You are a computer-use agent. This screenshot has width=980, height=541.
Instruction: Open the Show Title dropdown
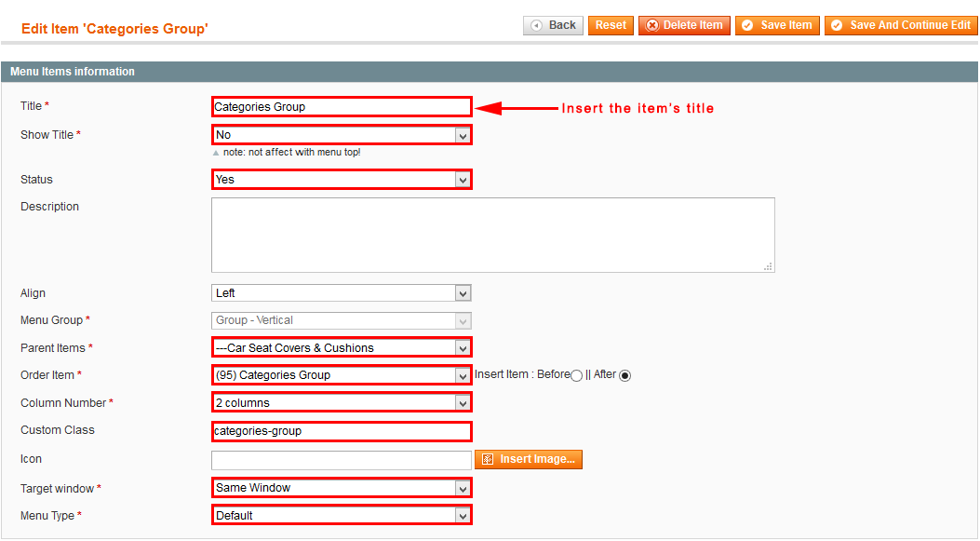pos(342,134)
